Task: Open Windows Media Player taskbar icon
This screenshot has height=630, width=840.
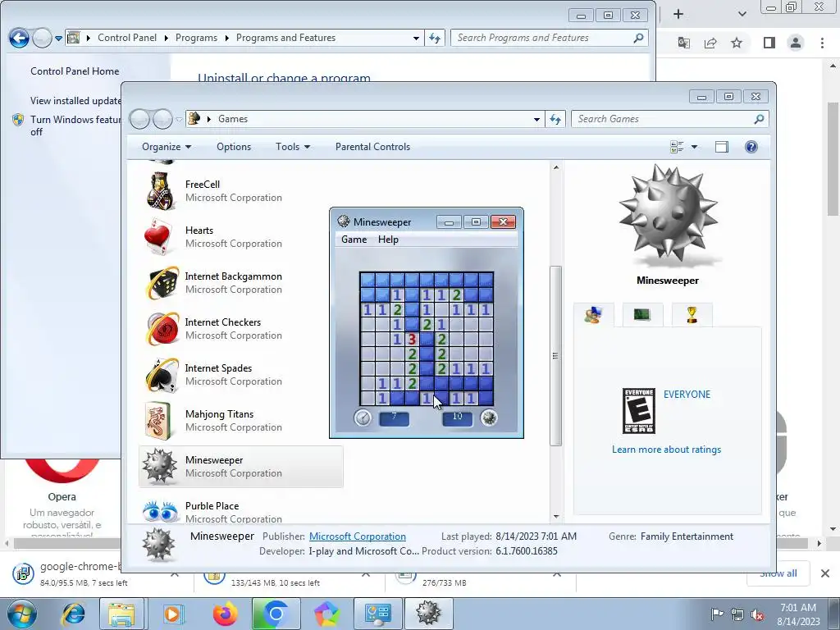Action: pos(172,614)
